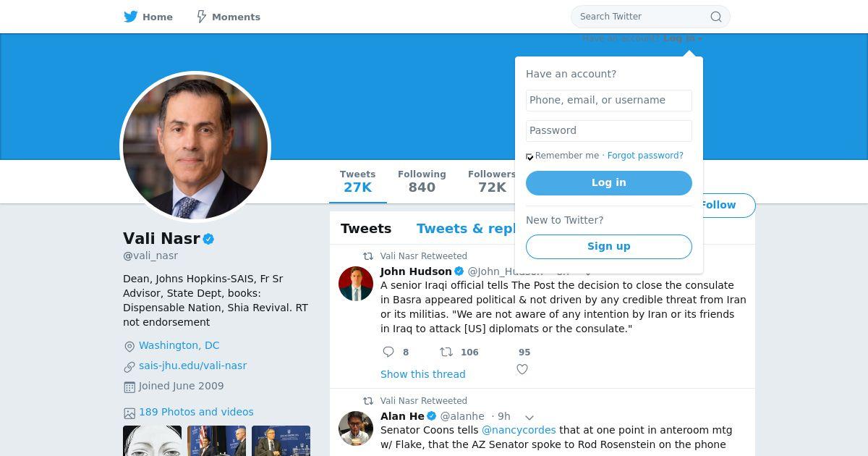Select the Followers 72K tab
This screenshot has height=456, width=868.
click(x=492, y=182)
